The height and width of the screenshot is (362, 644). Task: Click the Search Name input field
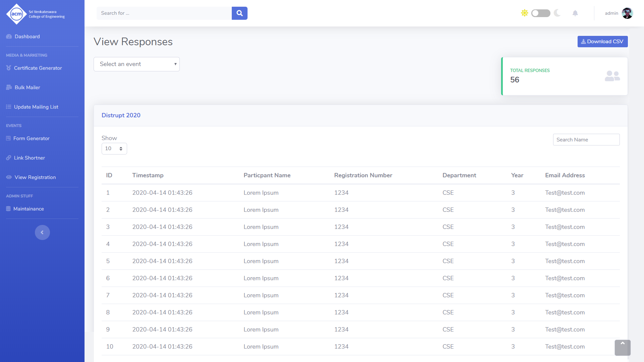[586, 140]
